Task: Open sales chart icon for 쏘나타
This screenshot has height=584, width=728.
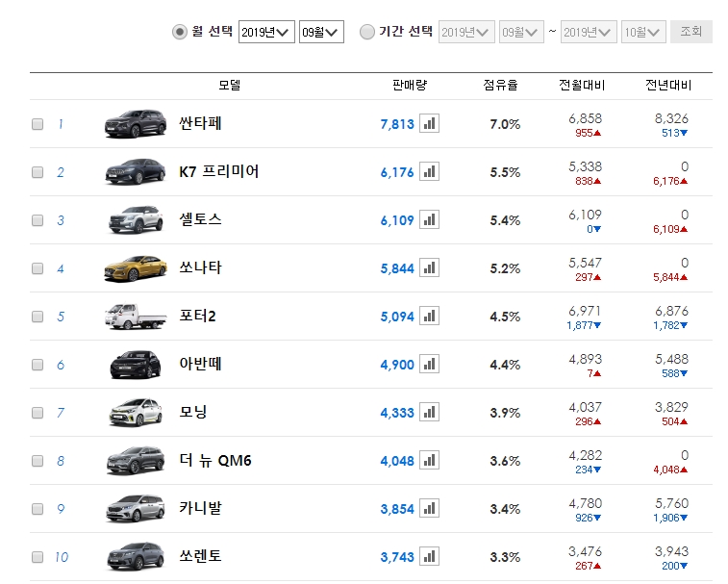Action: (x=429, y=268)
